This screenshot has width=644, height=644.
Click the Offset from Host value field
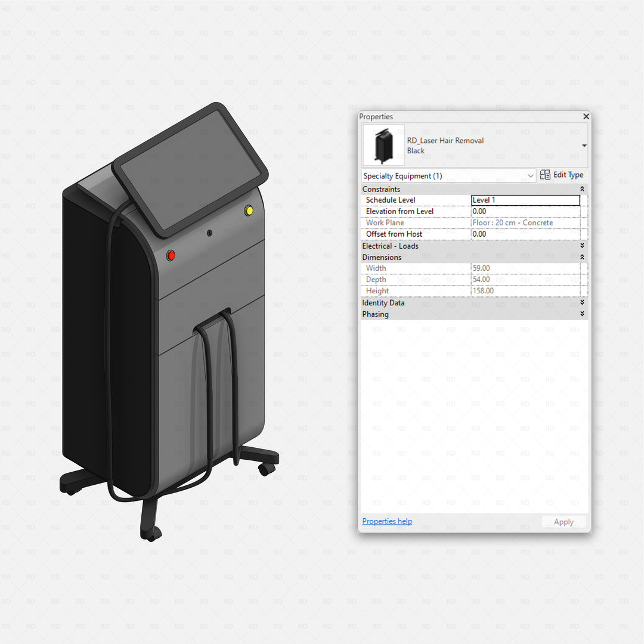point(525,234)
